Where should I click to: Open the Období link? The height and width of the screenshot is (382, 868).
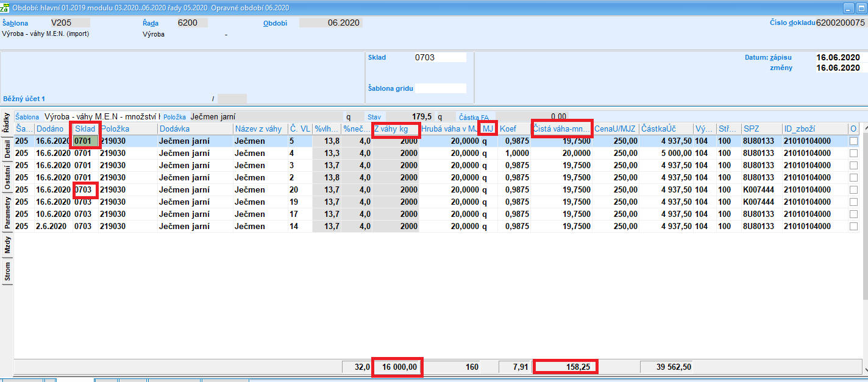[276, 22]
